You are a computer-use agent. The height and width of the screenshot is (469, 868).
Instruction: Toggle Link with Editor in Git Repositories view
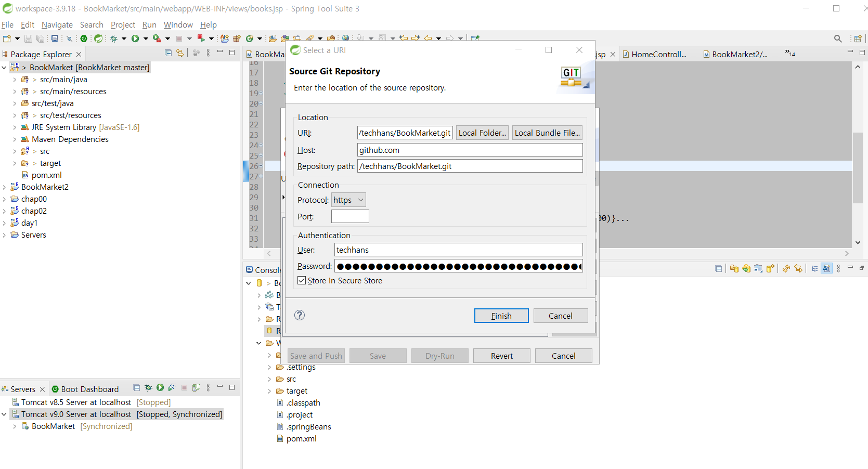pos(798,268)
